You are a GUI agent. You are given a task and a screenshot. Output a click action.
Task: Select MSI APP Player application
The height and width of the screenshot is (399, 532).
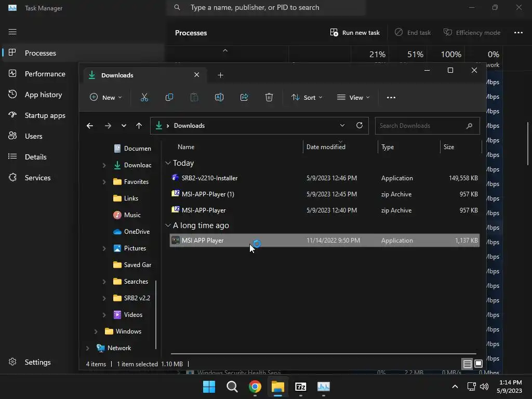pos(324,240)
